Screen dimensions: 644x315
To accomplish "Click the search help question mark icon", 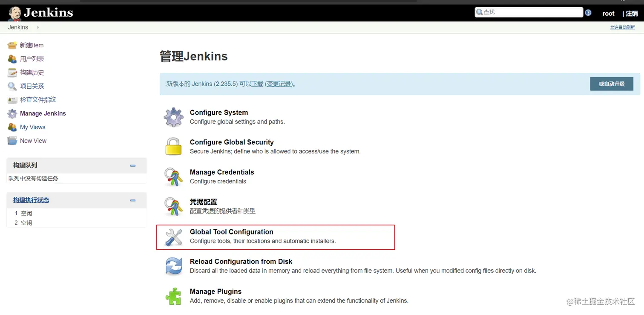I will point(588,13).
